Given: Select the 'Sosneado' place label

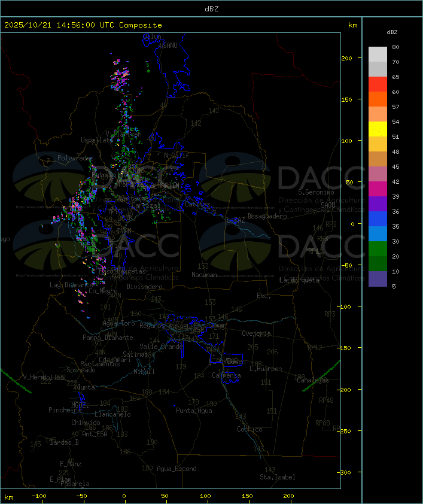Looking at the screenshot, I should pos(81,370).
